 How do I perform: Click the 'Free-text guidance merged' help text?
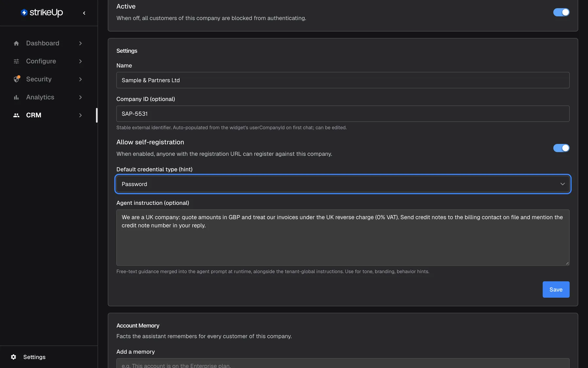[273, 272]
